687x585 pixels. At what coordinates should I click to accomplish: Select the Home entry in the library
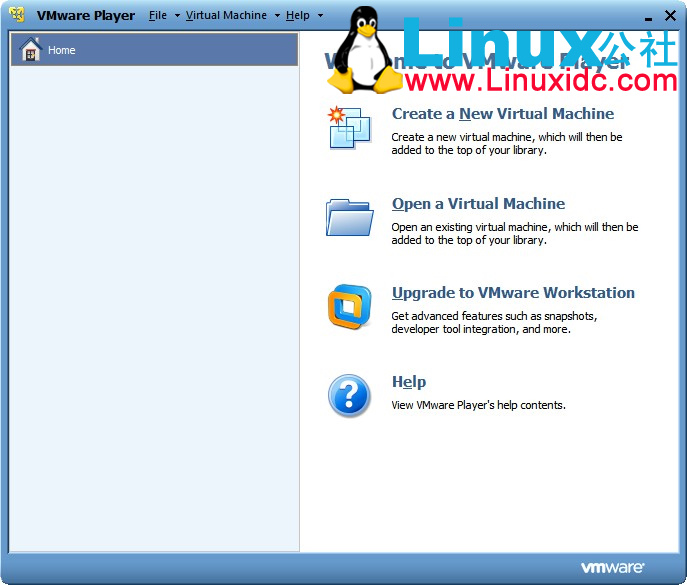tap(155, 50)
